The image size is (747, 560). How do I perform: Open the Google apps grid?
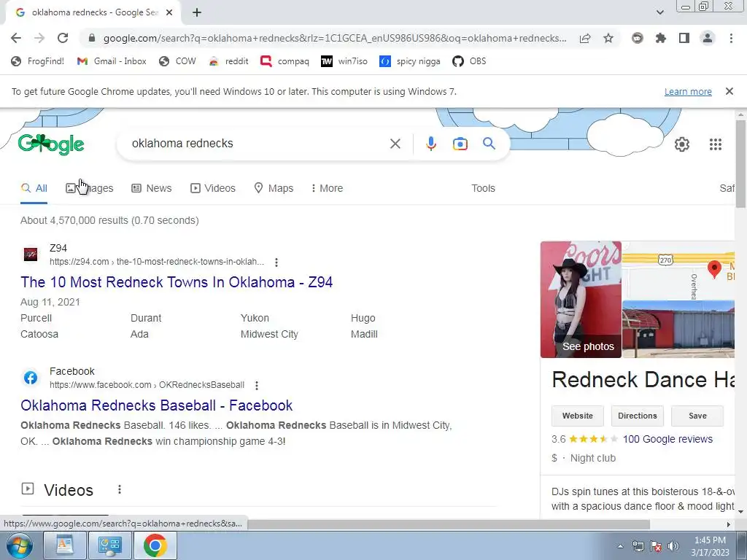coord(716,144)
